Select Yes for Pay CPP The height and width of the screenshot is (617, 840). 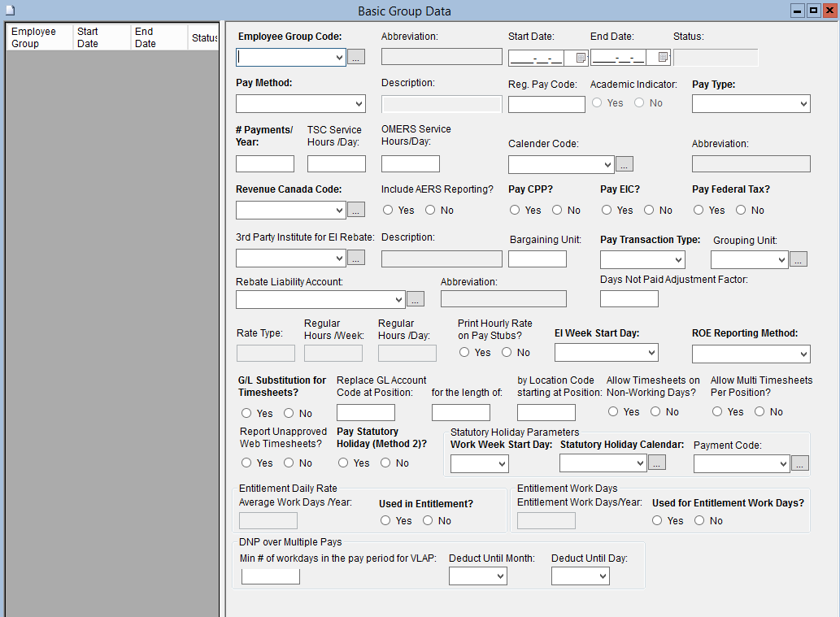click(515, 211)
